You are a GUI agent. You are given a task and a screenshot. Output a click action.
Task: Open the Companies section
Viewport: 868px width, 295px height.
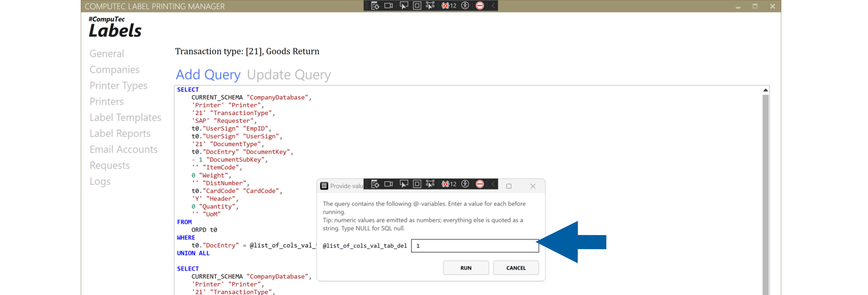tap(115, 70)
